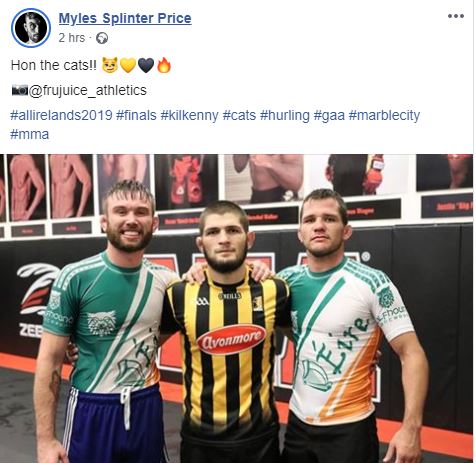Image resolution: width=476 pixels, height=463 pixels.
Task: Open the #allirelands2019 hashtag
Action: 61,115
